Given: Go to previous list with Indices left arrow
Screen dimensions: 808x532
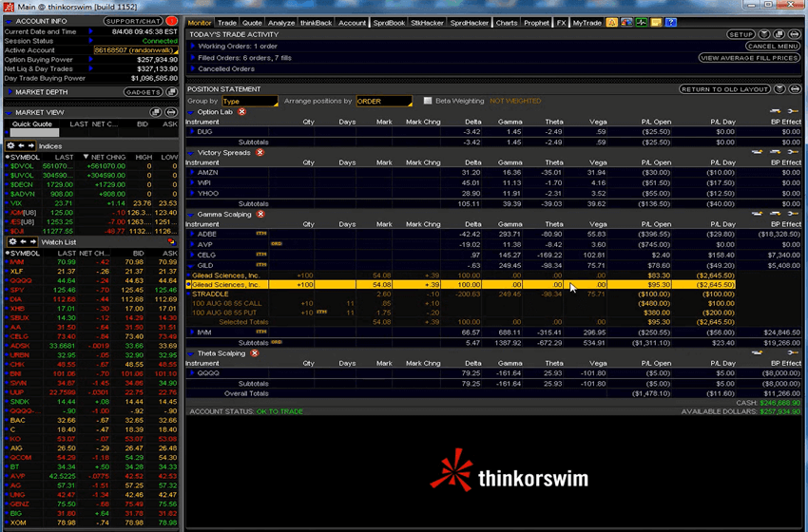Looking at the screenshot, I should [x=22, y=145].
